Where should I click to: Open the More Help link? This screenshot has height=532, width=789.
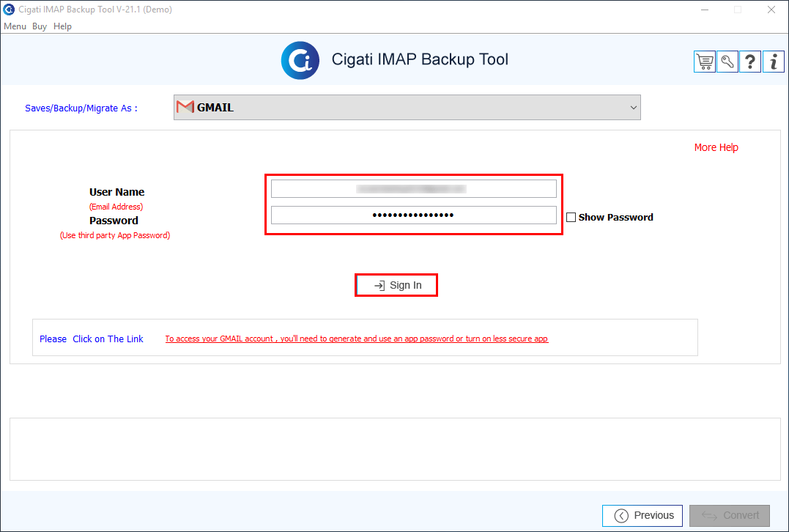[x=716, y=147]
